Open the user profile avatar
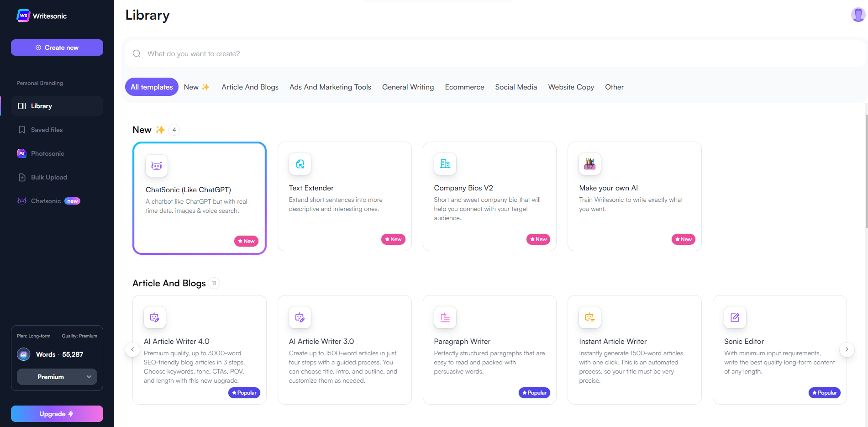This screenshot has width=868, height=427. tap(857, 15)
